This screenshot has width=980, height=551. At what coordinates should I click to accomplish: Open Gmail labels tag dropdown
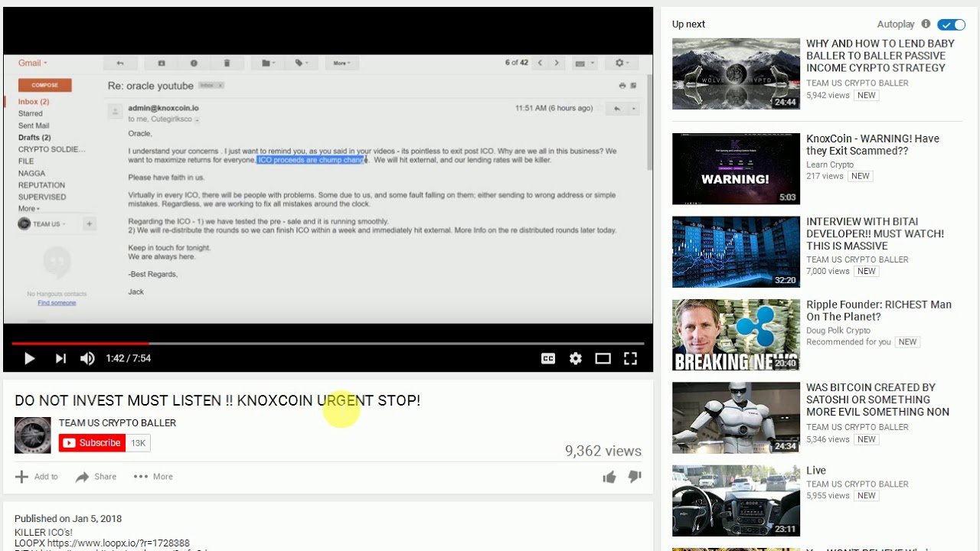coord(302,63)
